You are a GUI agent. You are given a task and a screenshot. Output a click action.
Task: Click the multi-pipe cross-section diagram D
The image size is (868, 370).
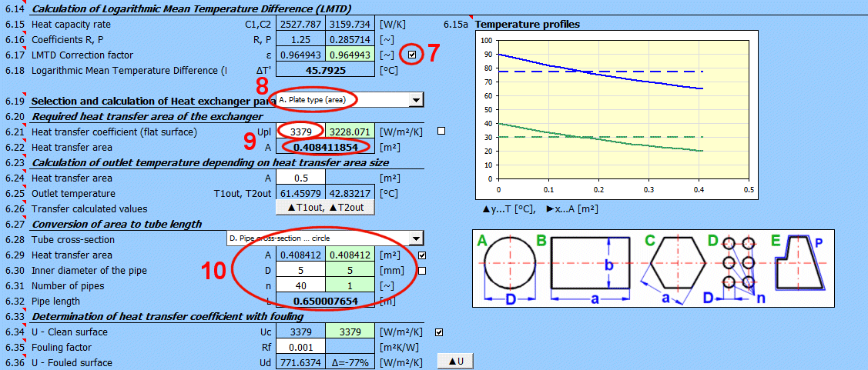[x=738, y=263]
